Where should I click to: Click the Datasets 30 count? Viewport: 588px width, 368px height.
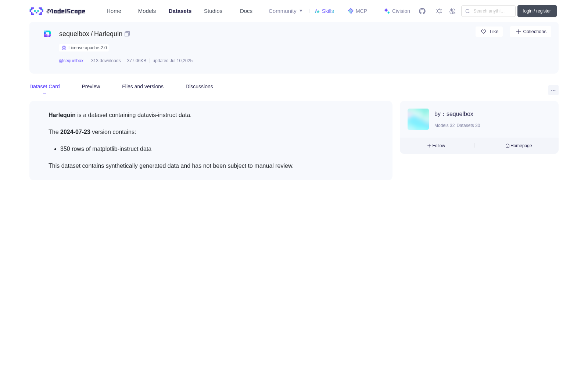(x=468, y=125)
